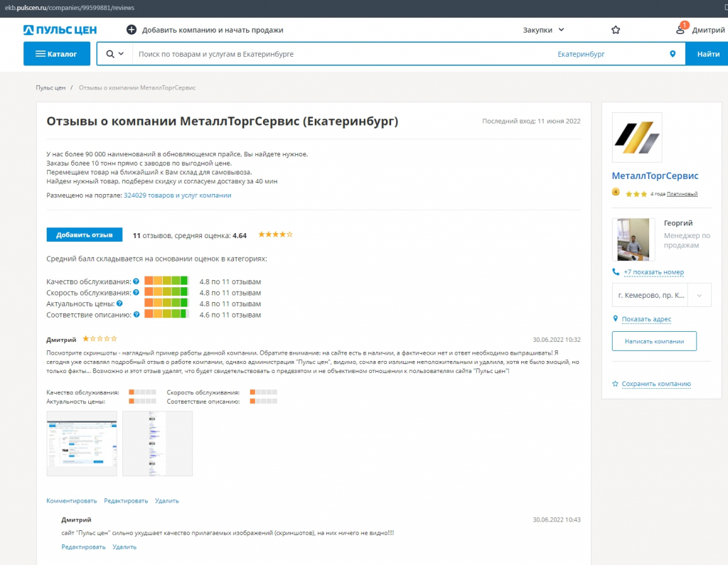Click the Добавить отзыв button
Viewport: 728px width, 565px height.
click(85, 235)
